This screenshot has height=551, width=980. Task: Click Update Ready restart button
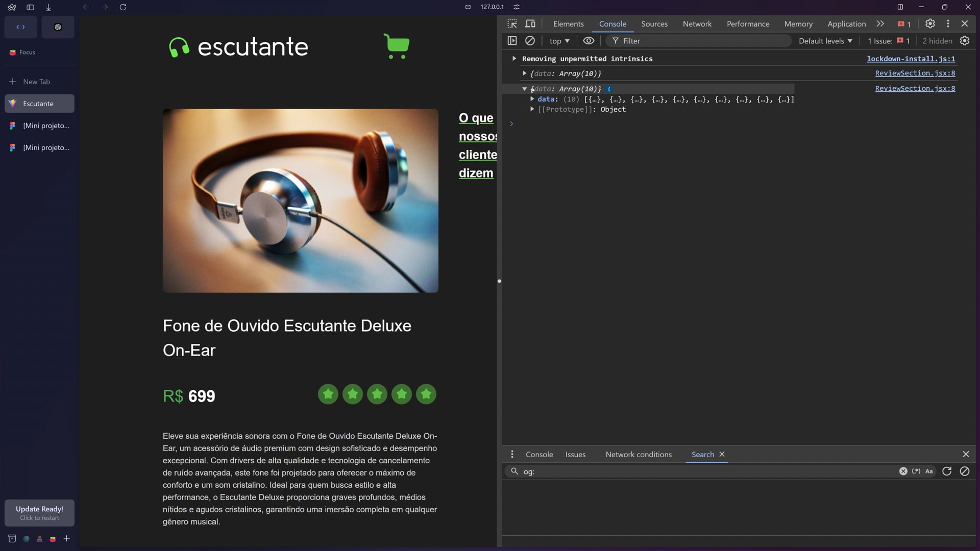tap(39, 513)
